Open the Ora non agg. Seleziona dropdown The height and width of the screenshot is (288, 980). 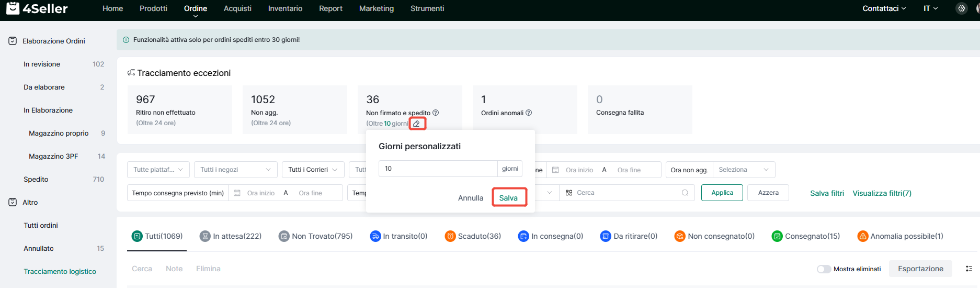coord(743,170)
